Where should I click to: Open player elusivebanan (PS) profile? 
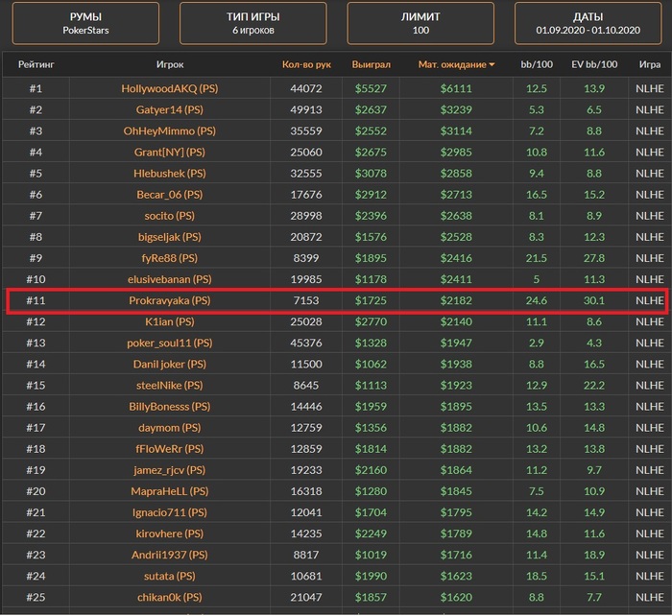tap(170, 279)
